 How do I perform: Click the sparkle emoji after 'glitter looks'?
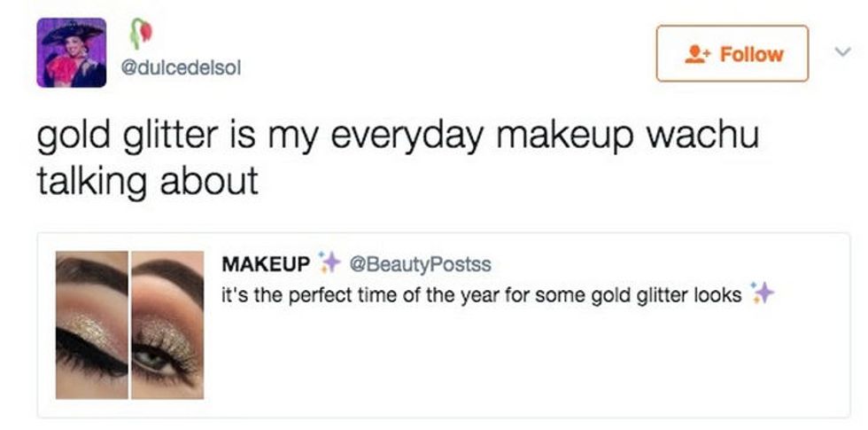(x=762, y=293)
